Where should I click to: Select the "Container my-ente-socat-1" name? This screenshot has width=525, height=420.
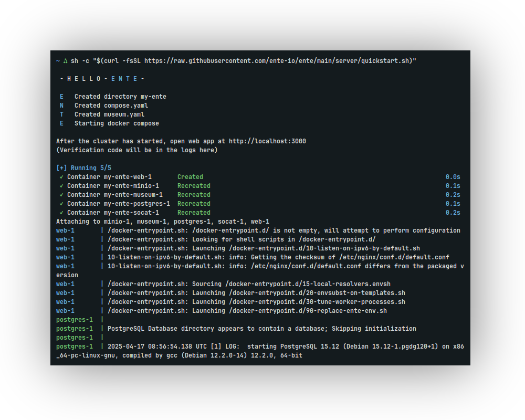[x=113, y=213]
